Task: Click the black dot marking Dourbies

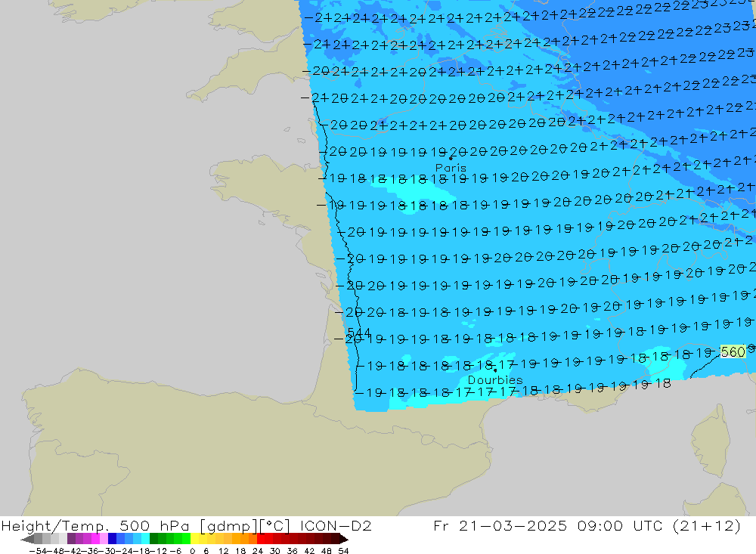Action: pyautogui.click(x=495, y=370)
